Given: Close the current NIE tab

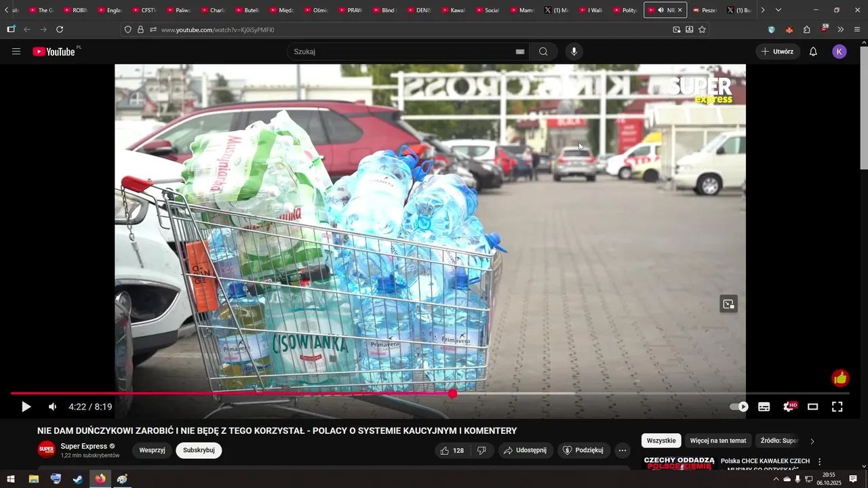Looking at the screenshot, I should [679, 10].
